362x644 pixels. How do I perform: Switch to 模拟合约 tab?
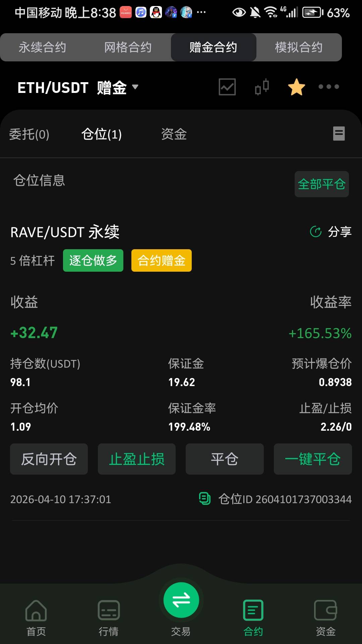click(299, 47)
